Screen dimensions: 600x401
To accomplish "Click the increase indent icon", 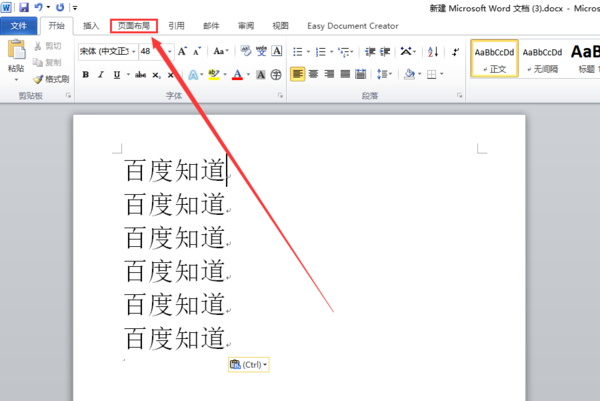I will click(x=385, y=52).
